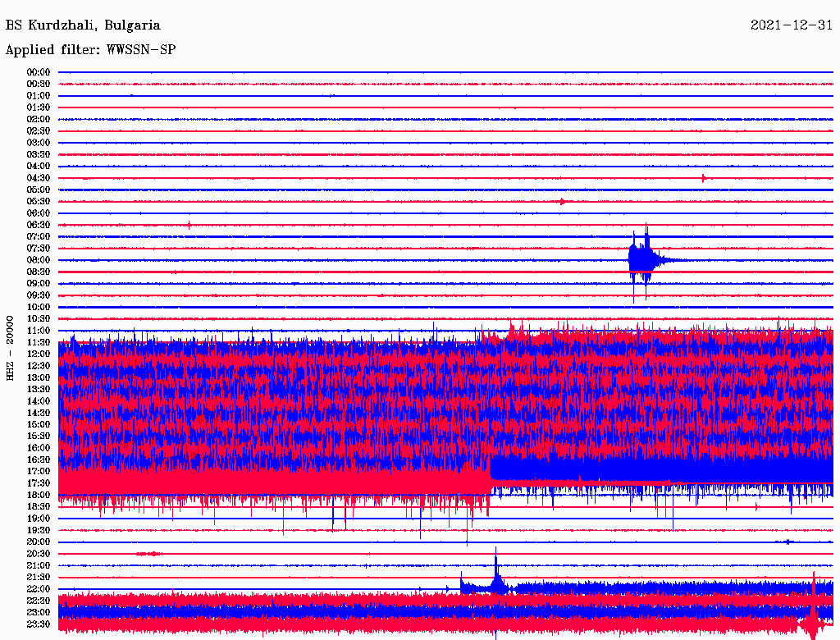Image resolution: width=840 pixels, height=640 pixels.
Task: Click the 22:30 time label
Action: pos(39,601)
